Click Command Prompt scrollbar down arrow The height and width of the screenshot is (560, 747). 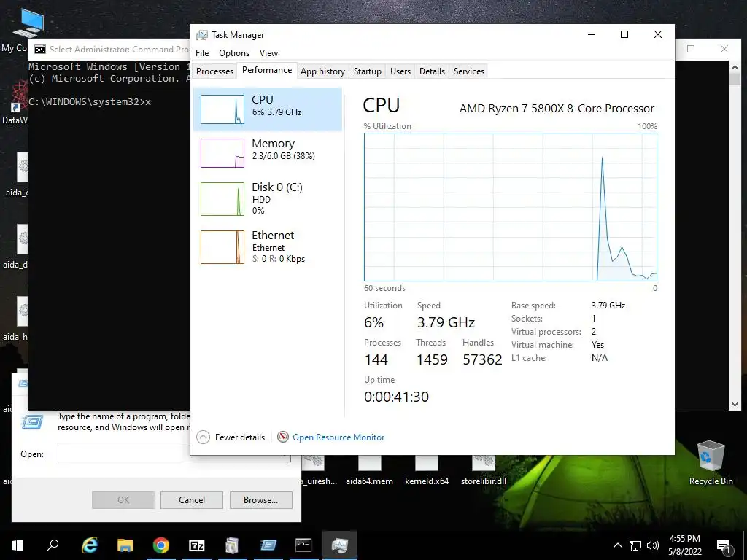(734, 405)
